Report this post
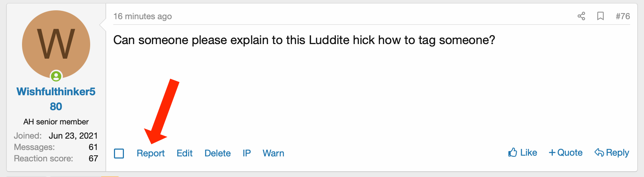The width and height of the screenshot is (644, 177). [x=151, y=153]
